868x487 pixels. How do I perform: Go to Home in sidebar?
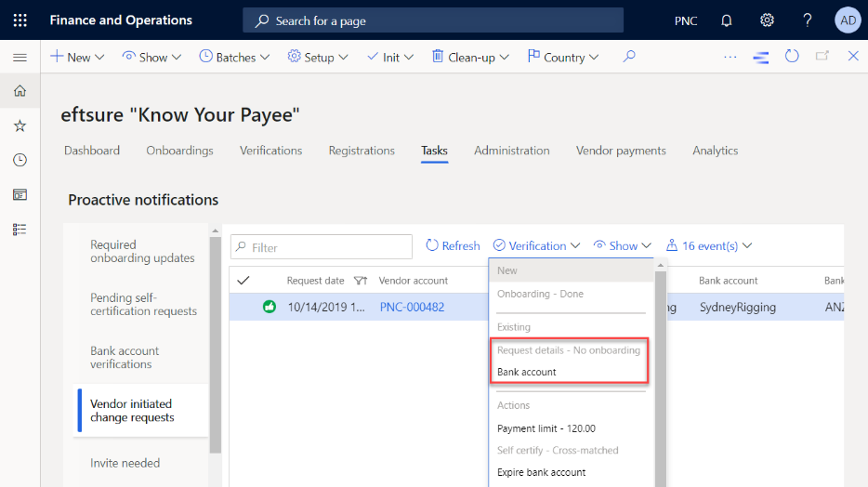[x=20, y=91]
